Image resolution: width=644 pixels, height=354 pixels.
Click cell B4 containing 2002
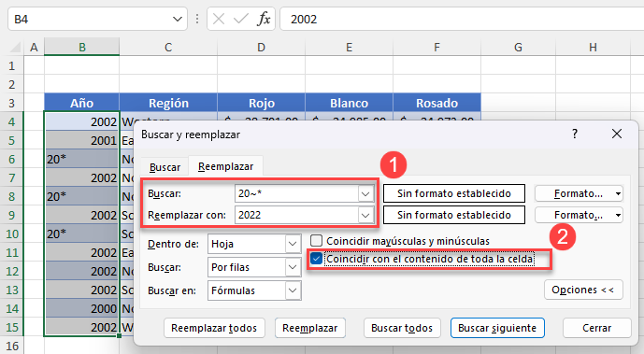pyautogui.click(x=81, y=121)
